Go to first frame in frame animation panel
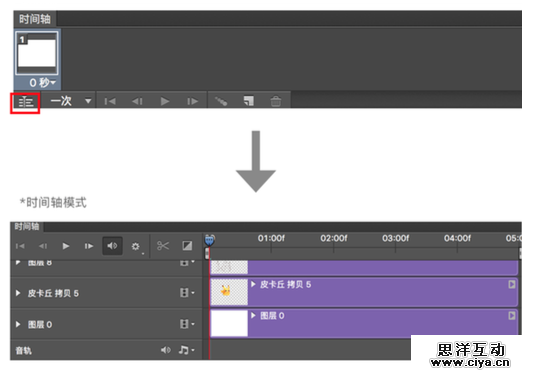The width and height of the screenshot is (539, 378). [110, 101]
